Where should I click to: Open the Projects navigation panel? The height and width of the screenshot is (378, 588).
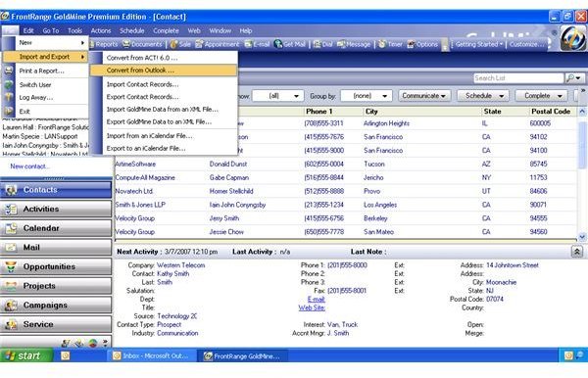tap(56, 286)
